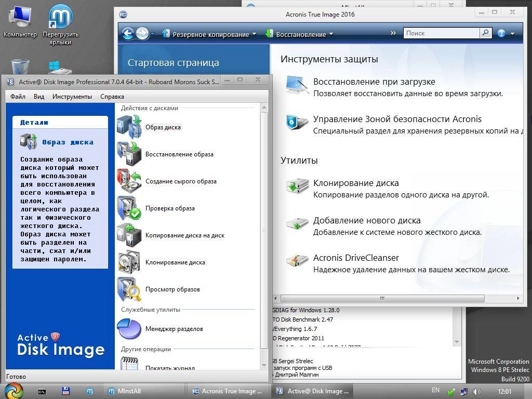Click the EN language indicator

(x=435, y=390)
